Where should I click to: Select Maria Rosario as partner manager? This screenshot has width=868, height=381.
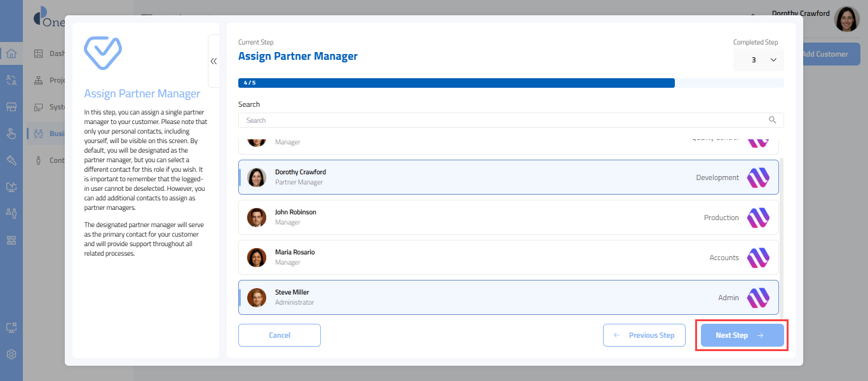pos(445,258)
